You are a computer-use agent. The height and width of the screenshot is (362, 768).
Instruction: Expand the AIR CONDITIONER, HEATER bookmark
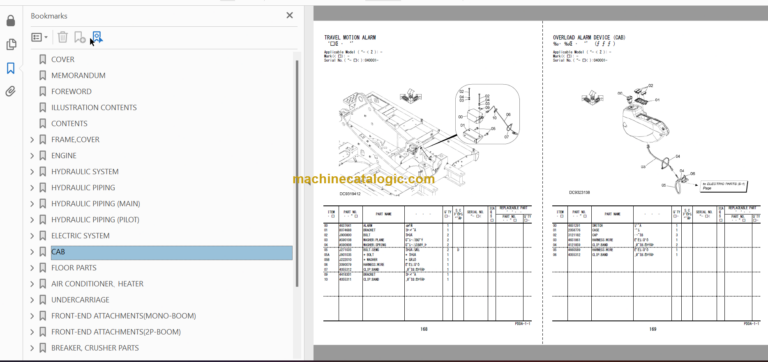pyautogui.click(x=32, y=284)
